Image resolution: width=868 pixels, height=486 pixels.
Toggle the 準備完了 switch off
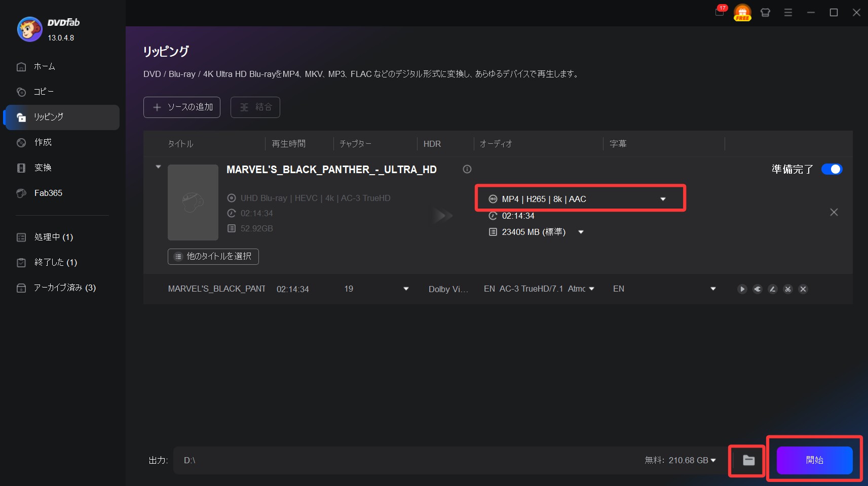(832, 169)
